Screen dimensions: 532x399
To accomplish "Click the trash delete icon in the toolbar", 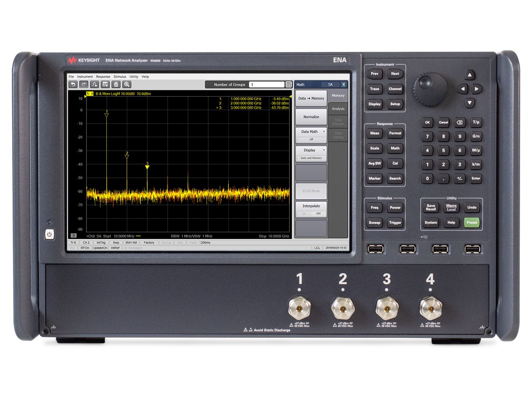I will click(116, 83).
